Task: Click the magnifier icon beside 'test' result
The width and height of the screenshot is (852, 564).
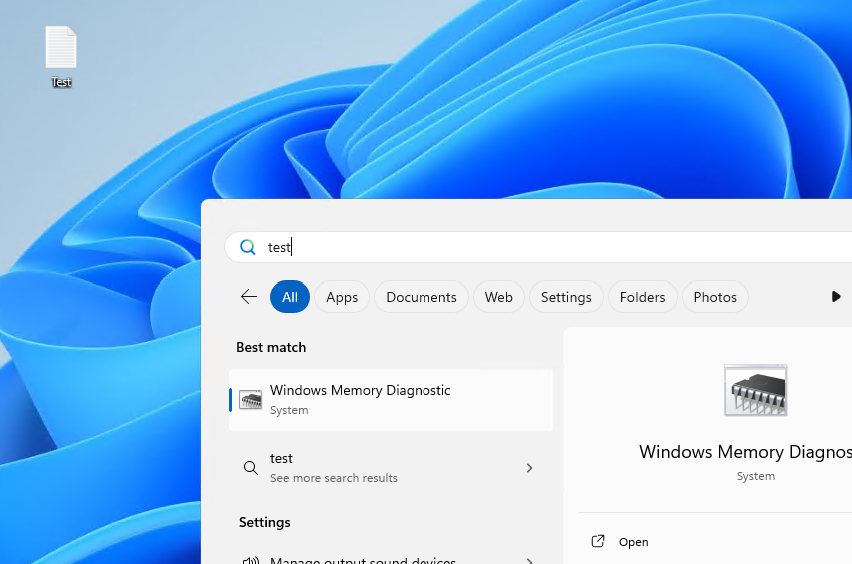Action: [250, 468]
